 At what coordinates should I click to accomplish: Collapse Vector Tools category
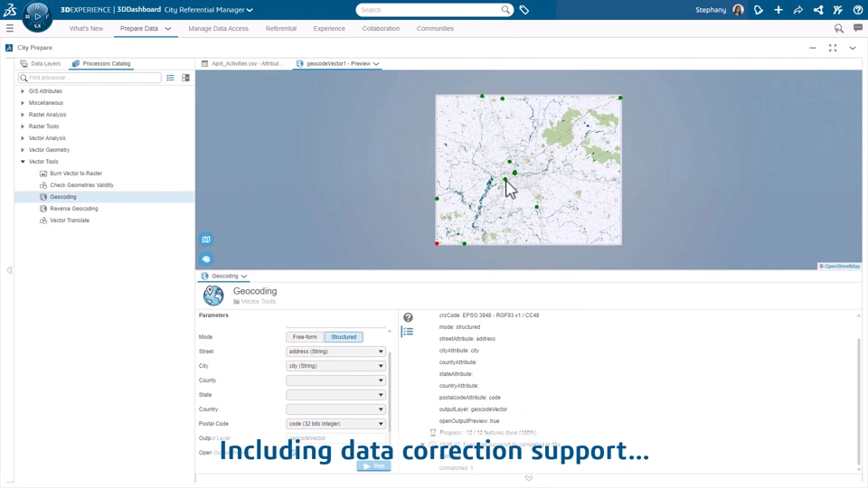click(23, 162)
